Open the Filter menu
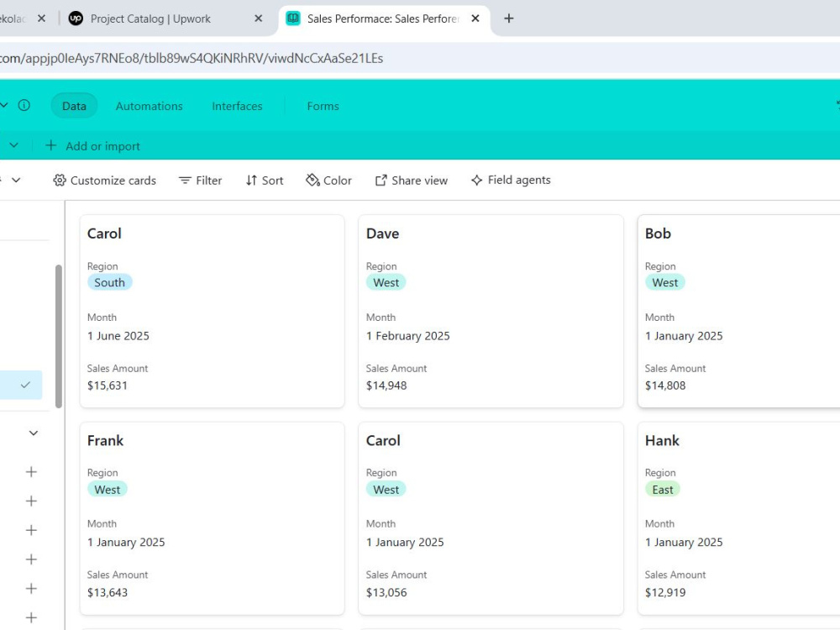Viewport: 840px width, 630px height. 201,181
